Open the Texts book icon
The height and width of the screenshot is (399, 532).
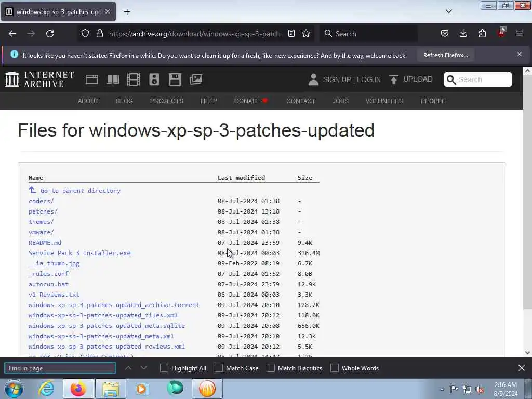pos(113,79)
